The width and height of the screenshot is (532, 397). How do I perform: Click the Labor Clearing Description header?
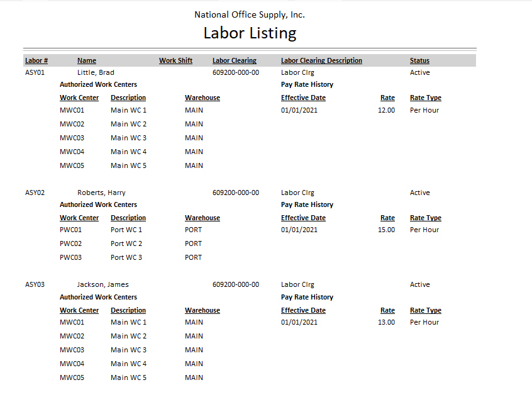pos(321,61)
